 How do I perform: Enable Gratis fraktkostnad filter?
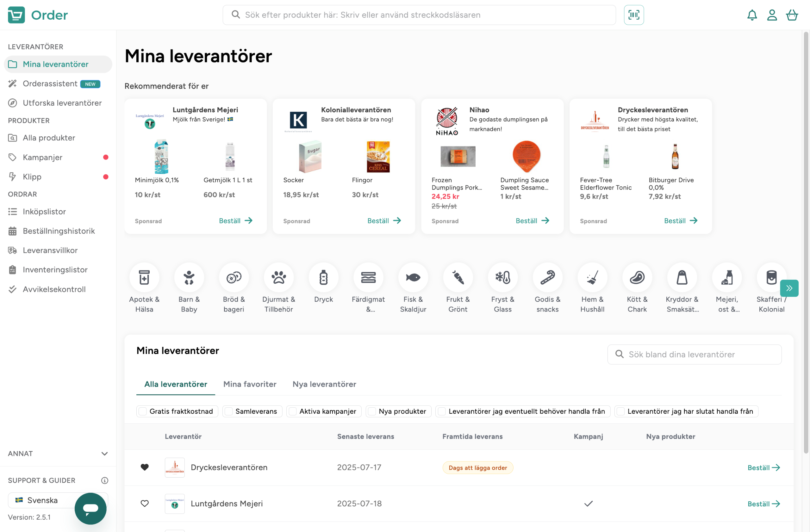point(143,411)
